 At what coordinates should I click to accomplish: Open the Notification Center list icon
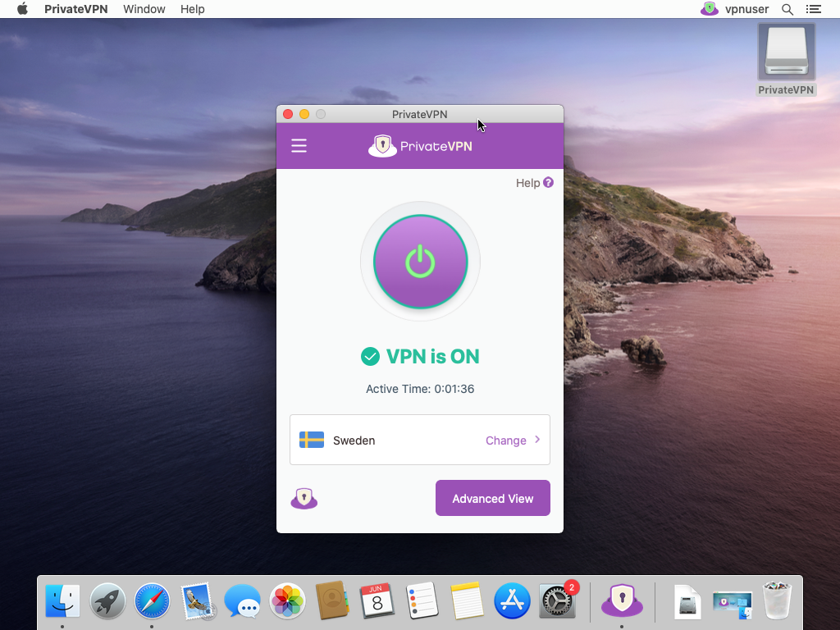coord(813,9)
